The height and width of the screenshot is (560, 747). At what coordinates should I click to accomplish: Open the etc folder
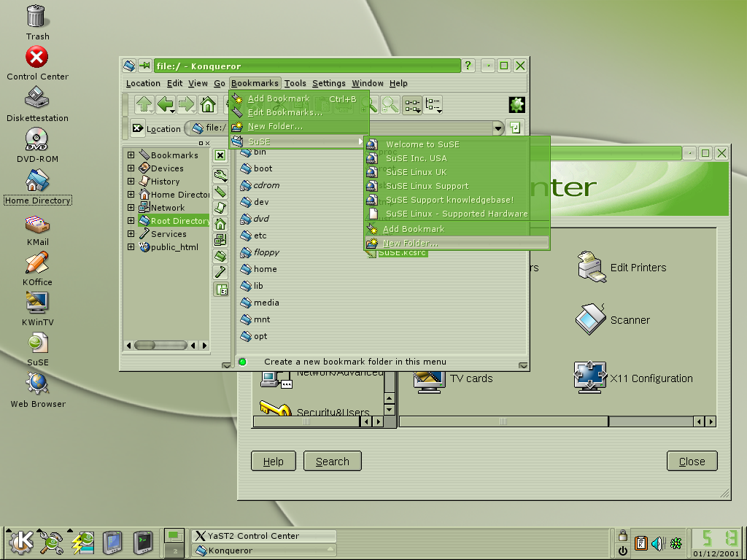253,236
